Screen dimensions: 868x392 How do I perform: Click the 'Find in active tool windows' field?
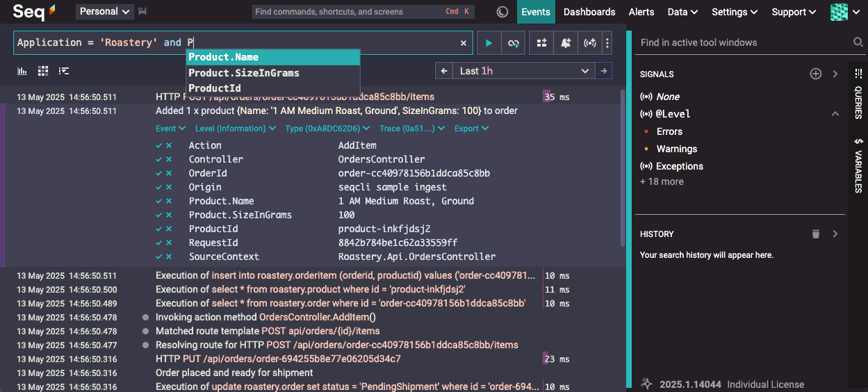coord(744,42)
